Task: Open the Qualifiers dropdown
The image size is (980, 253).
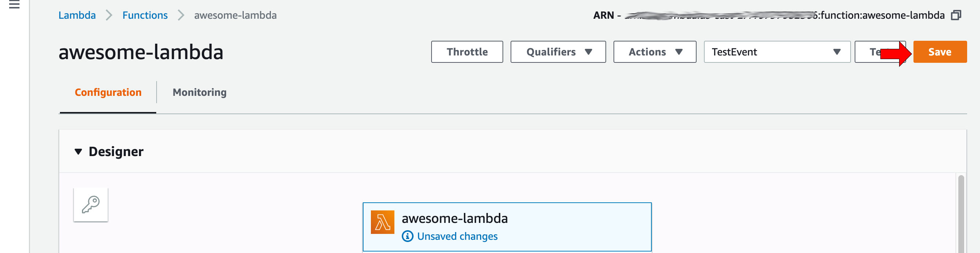Action: pos(558,52)
